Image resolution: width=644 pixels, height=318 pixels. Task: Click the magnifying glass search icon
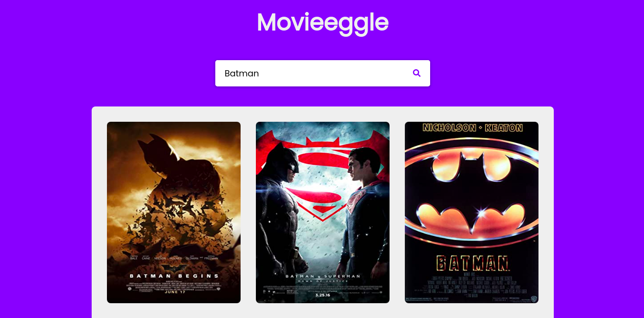417,73
